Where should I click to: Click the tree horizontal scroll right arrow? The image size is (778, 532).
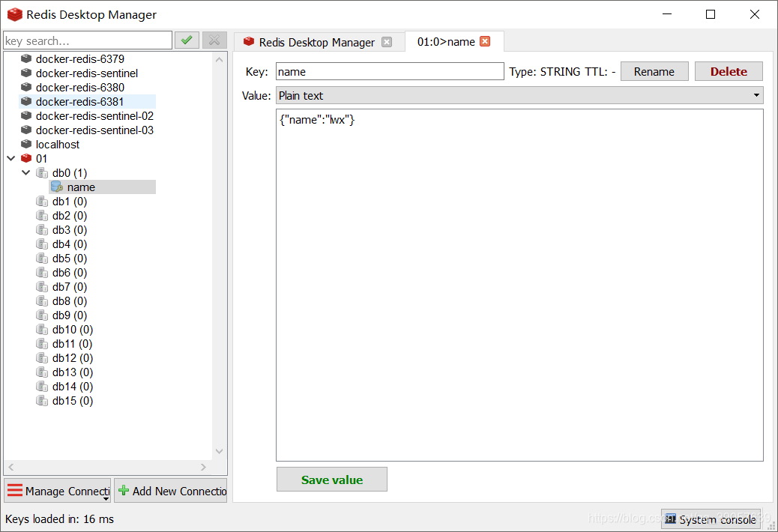pos(203,467)
